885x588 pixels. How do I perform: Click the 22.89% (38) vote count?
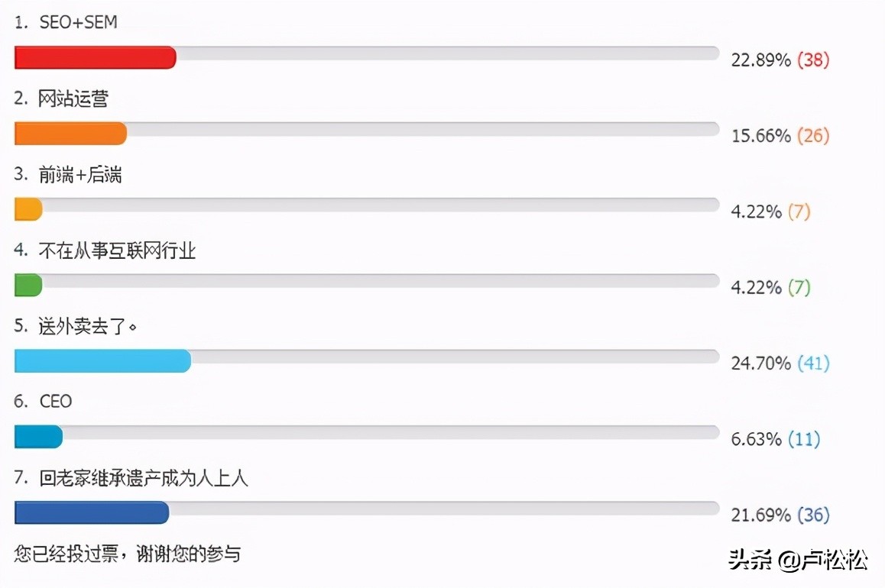point(780,60)
